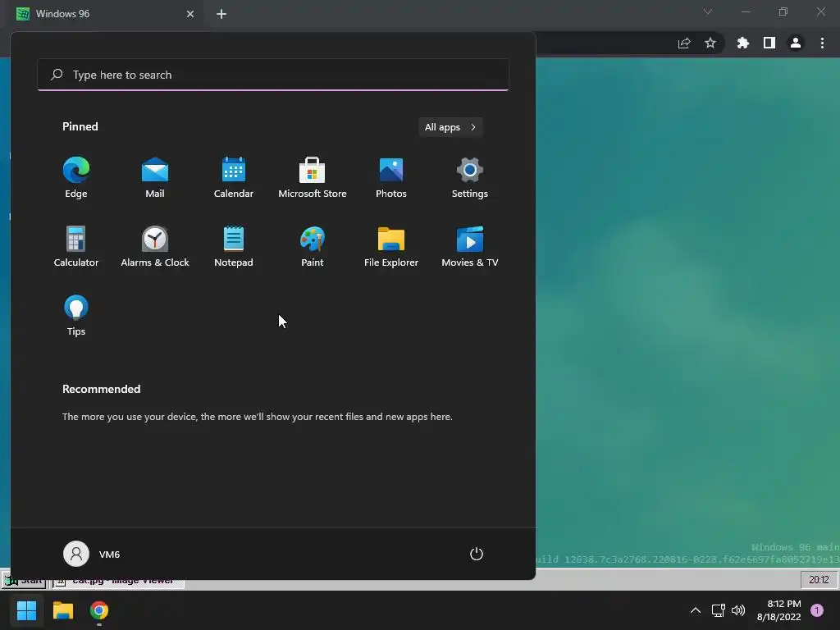Open the Chrome three-dot menu
The image size is (840, 630).
tap(822, 43)
